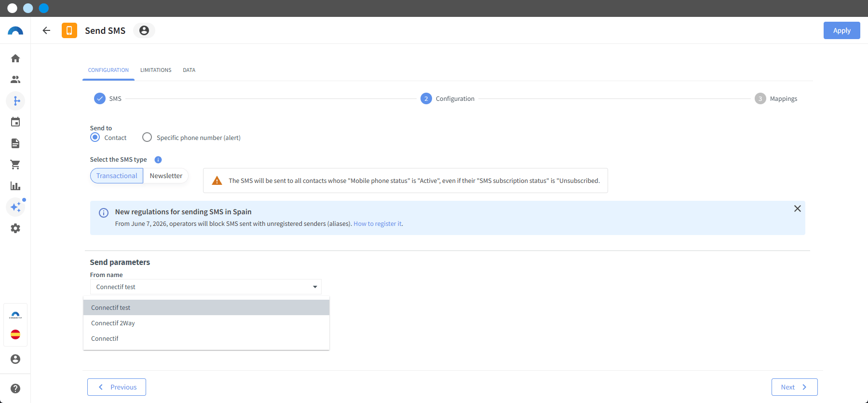This screenshot has height=403, width=868.
Task: Open the document content icon in sidebar
Action: click(15, 143)
